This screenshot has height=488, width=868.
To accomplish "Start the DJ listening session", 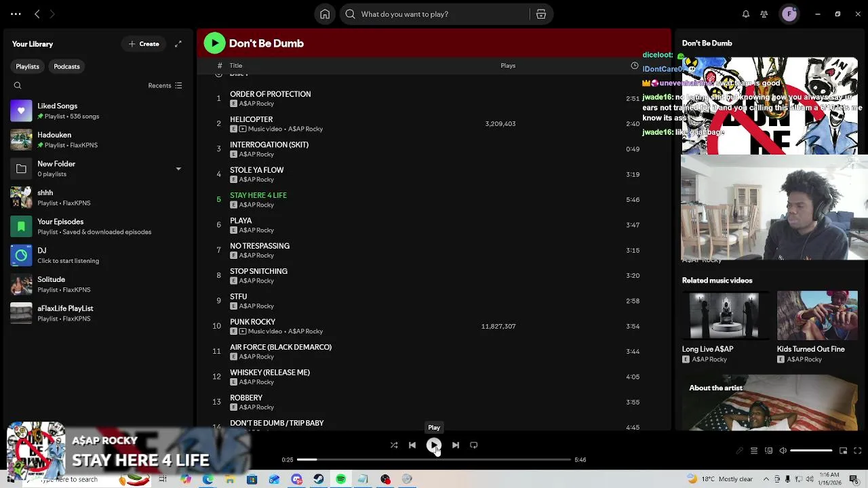I will (98, 256).
